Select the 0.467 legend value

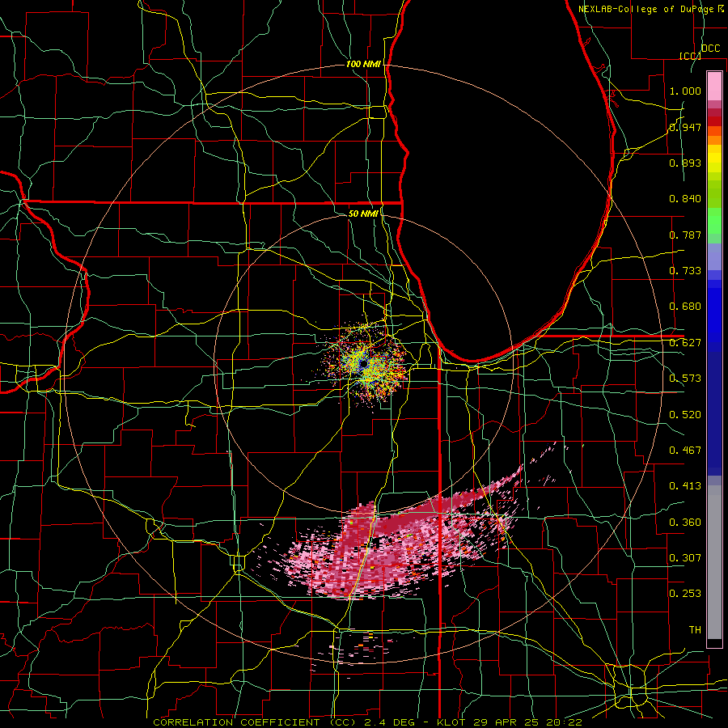click(685, 450)
